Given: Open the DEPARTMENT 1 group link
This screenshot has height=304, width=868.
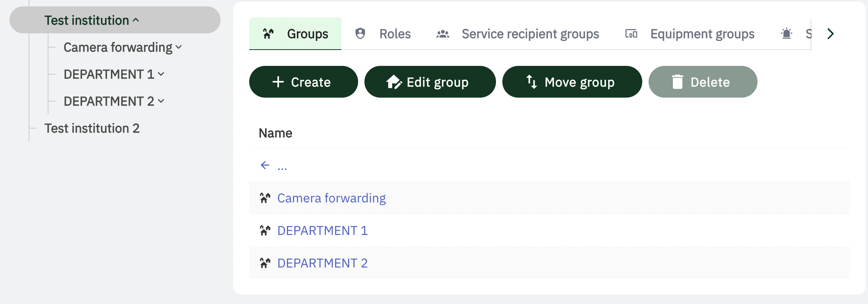Looking at the screenshot, I should pos(322,231).
